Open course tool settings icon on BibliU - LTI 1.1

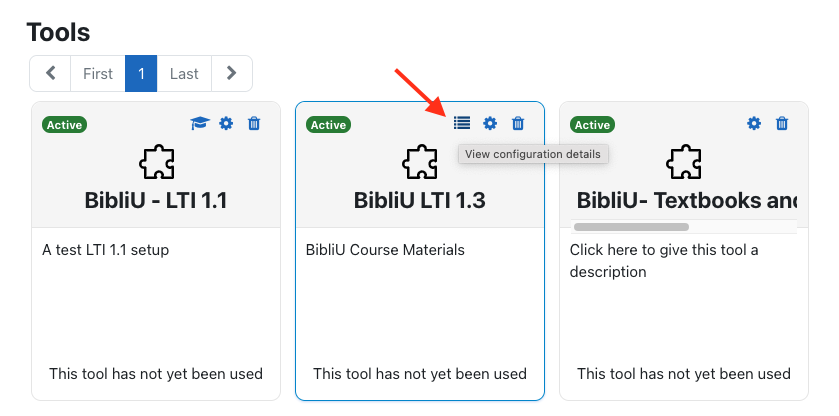pos(200,124)
